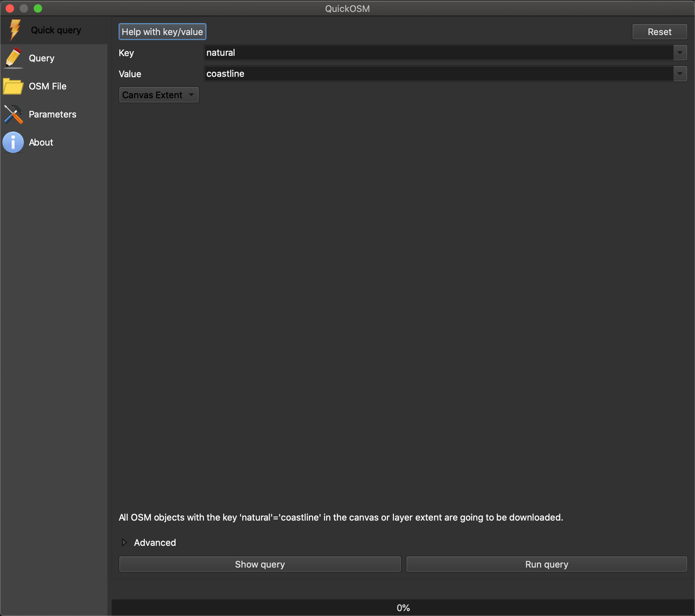Viewport: 695px width, 616px height.
Task: Click the Run query button
Action: tap(546, 564)
